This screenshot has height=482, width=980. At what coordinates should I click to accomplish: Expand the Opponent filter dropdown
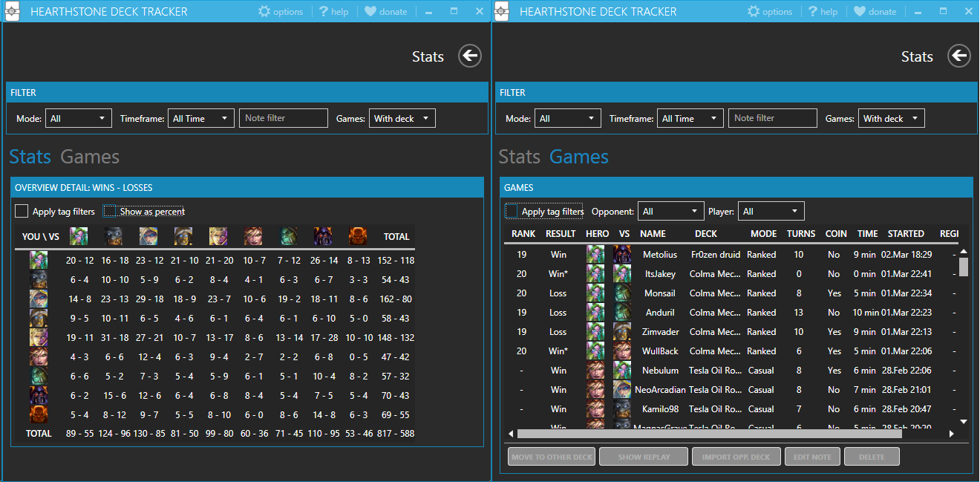[x=671, y=212]
